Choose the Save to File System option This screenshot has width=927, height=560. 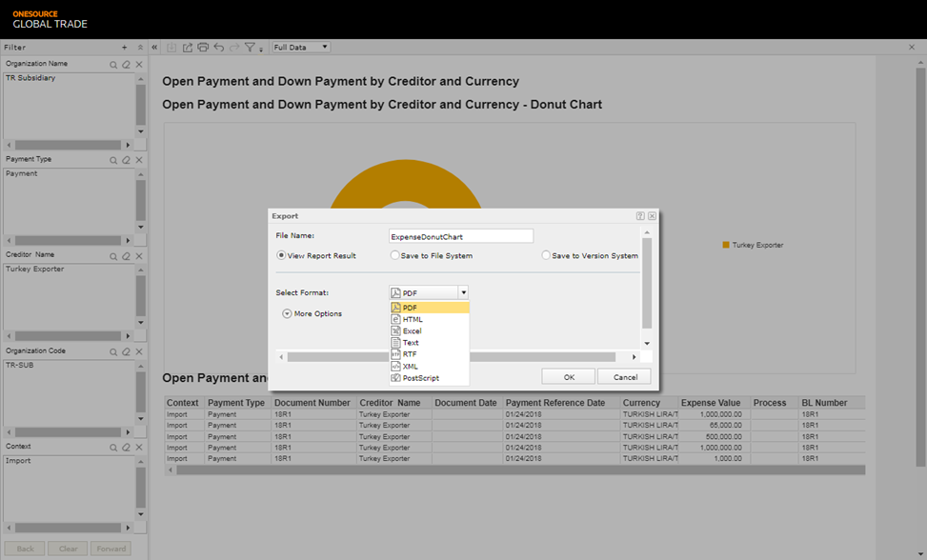pos(395,255)
